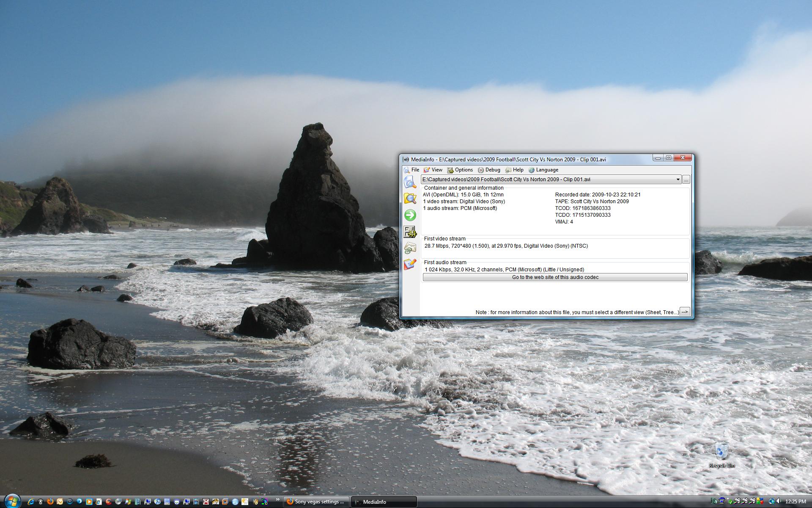Click the 12:25 PM taskbar clock
Screen dimensions: 812x508
pos(796,502)
